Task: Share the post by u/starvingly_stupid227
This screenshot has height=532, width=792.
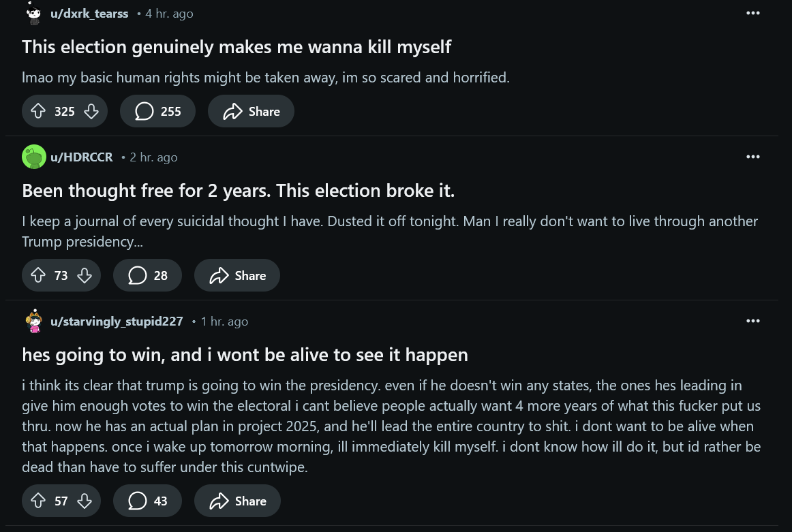Action: [x=237, y=501]
